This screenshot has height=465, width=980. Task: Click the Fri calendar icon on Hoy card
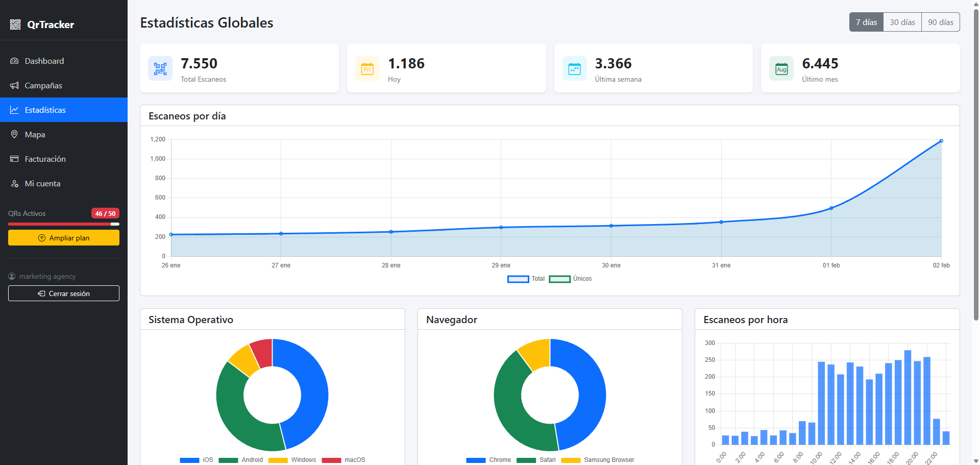pyautogui.click(x=367, y=68)
